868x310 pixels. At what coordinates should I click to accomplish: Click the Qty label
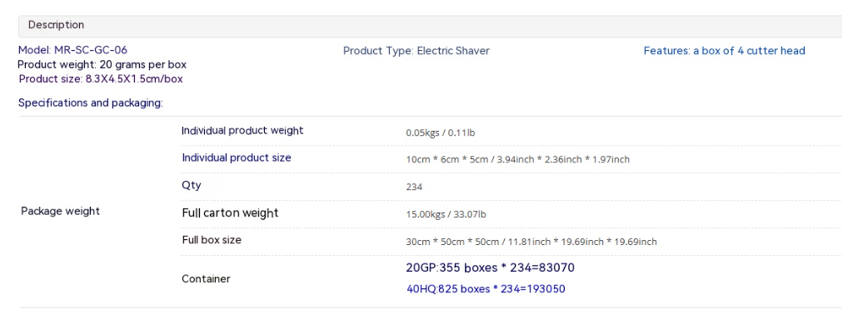coord(192,186)
